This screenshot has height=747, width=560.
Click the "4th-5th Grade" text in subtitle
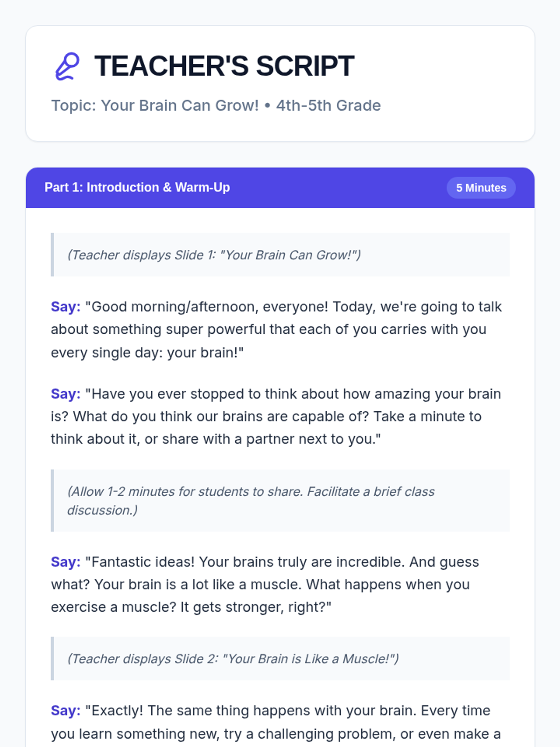[x=328, y=106]
